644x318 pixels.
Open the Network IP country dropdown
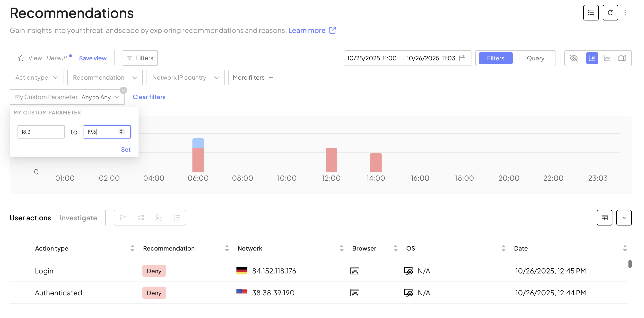click(185, 77)
